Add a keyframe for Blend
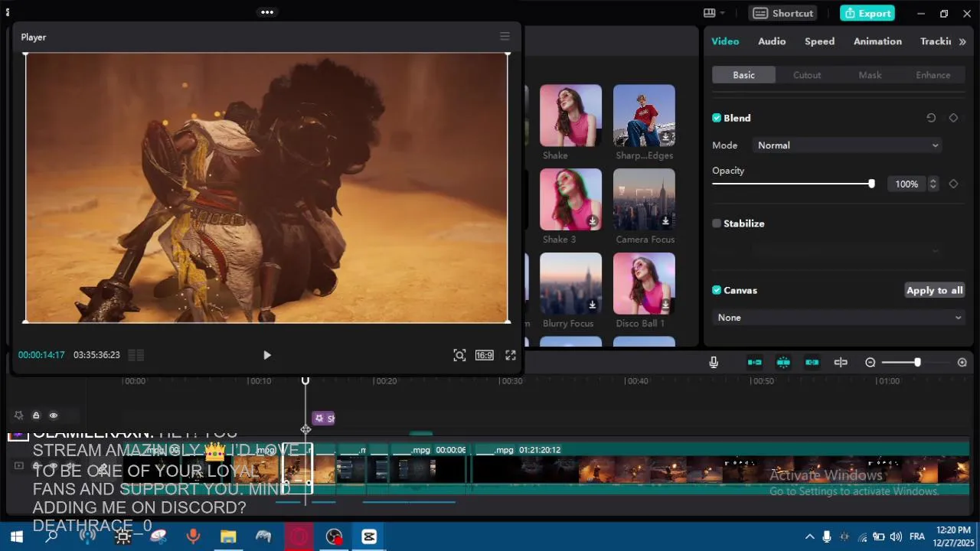 click(x=953, y=118)
